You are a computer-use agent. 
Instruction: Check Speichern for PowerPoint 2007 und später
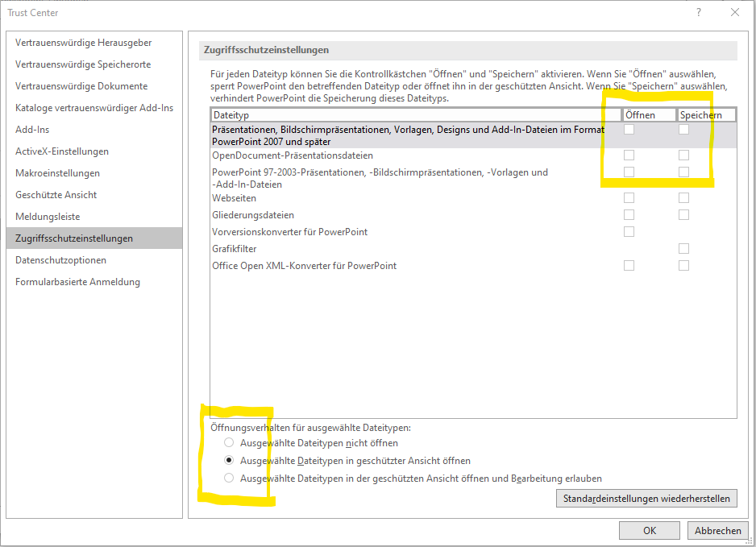tap(683, 129)
